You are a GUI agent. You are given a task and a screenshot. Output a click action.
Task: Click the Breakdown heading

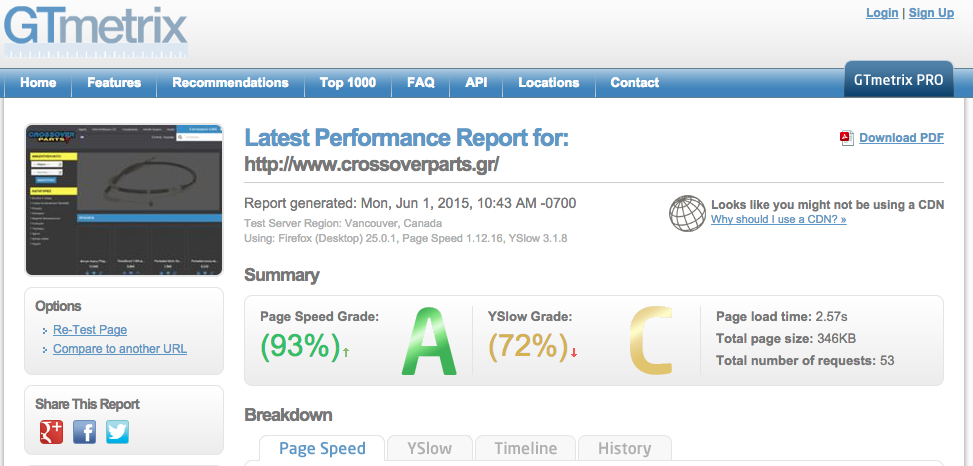point(288,414)
